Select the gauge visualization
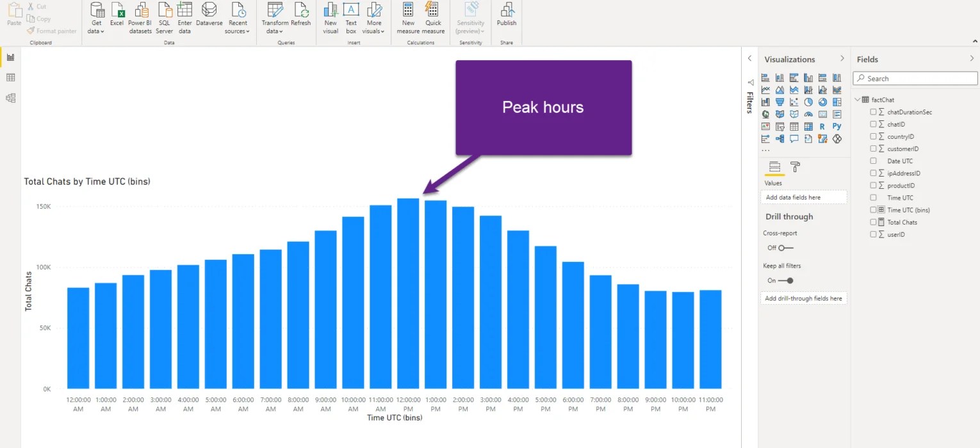This screenshot has width=980, height=448. tap(808, 113)
